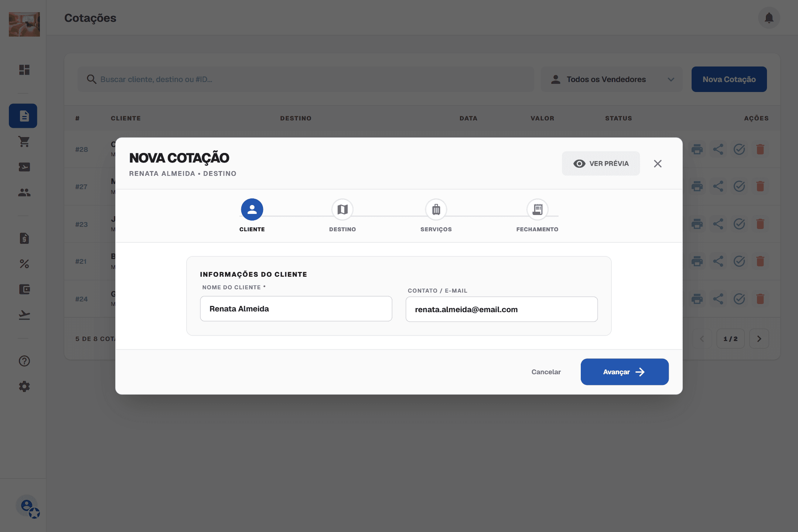
Task: Select the Serviços step
Action: point(436,216)
